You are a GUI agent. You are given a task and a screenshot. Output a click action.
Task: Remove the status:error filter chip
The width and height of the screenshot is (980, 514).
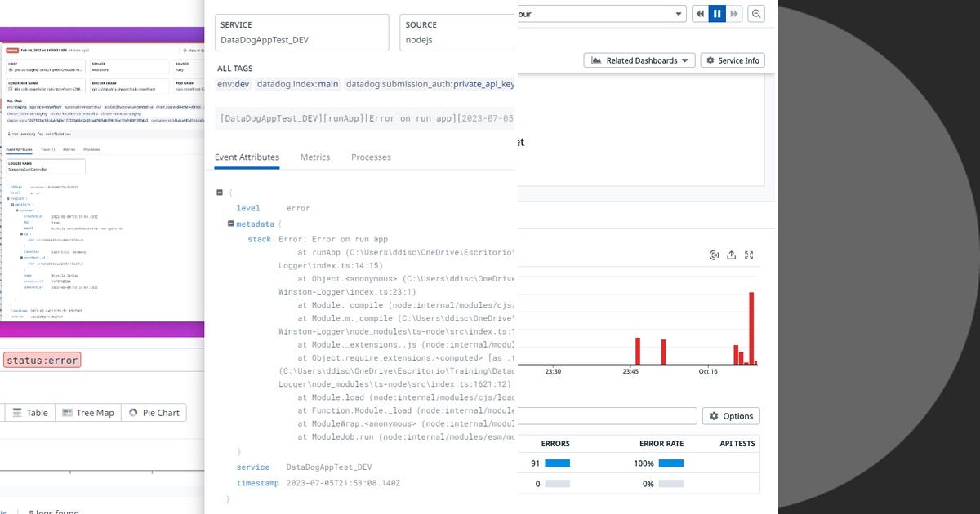(42, 359)
